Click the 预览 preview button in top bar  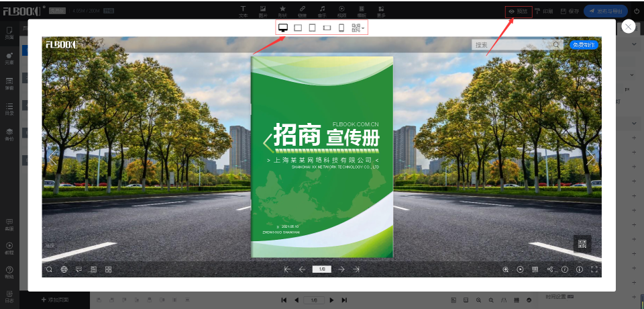(519, 11)
